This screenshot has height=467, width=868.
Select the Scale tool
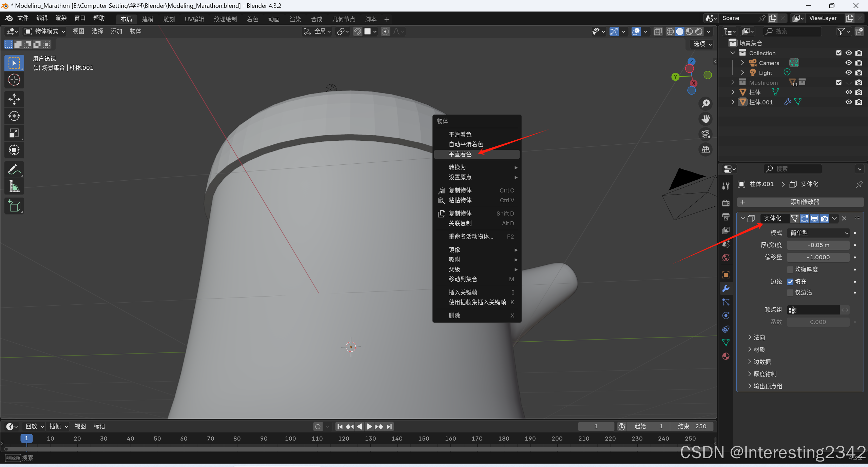tap(14, 133)
